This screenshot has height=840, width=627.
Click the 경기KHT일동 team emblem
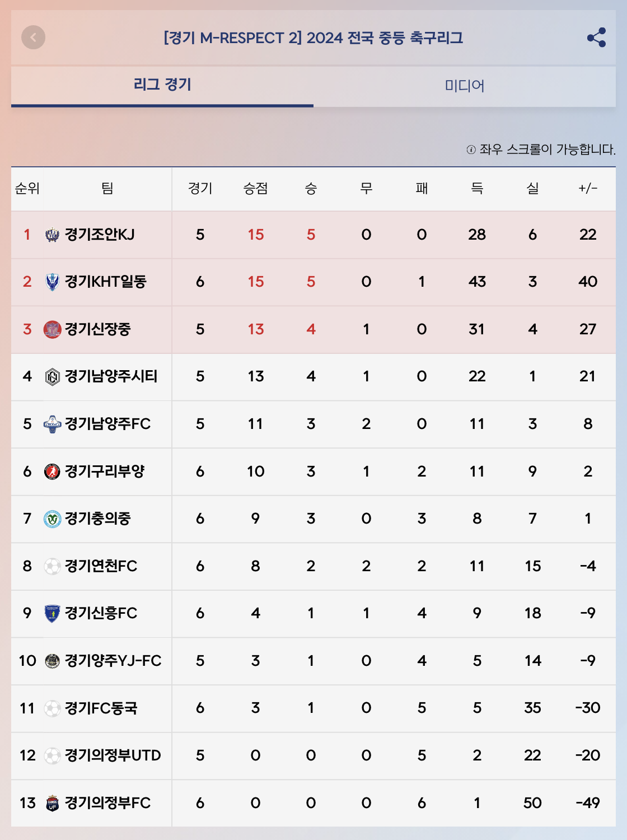point(52,282)
